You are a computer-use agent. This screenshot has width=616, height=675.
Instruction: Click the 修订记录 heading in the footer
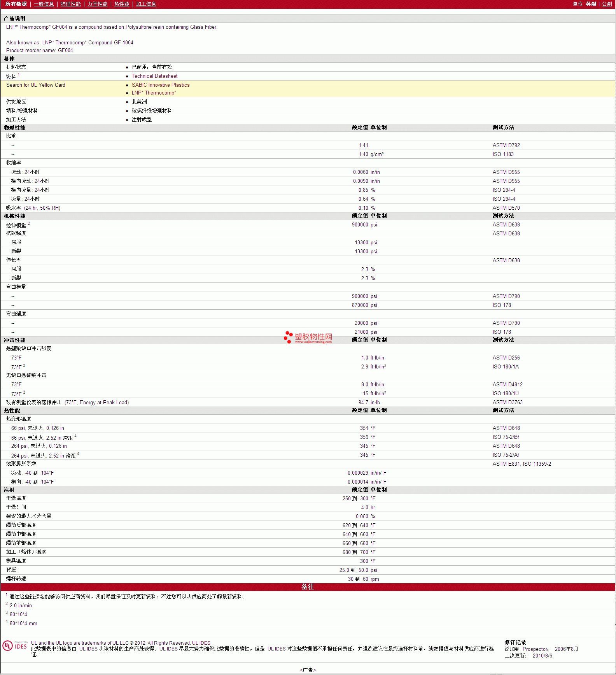515,643
